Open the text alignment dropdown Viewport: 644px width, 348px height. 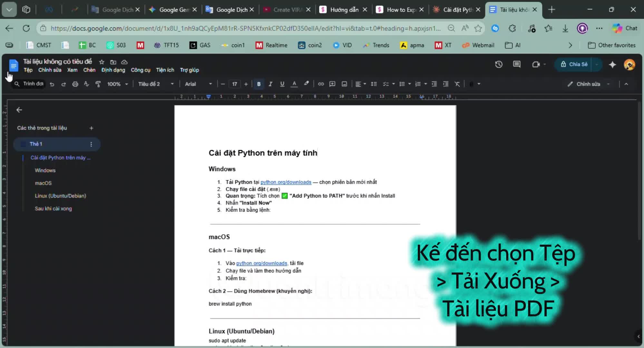point(360,84)
